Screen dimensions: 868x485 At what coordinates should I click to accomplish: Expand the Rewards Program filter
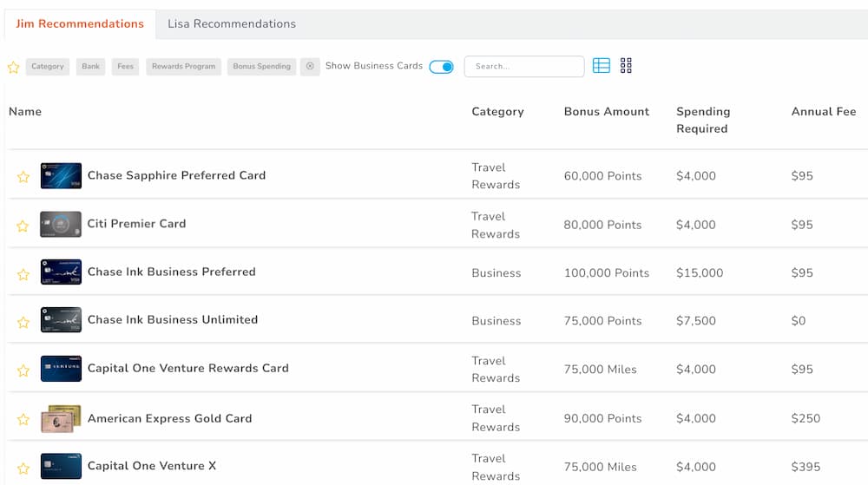click(x=184, y=66)
